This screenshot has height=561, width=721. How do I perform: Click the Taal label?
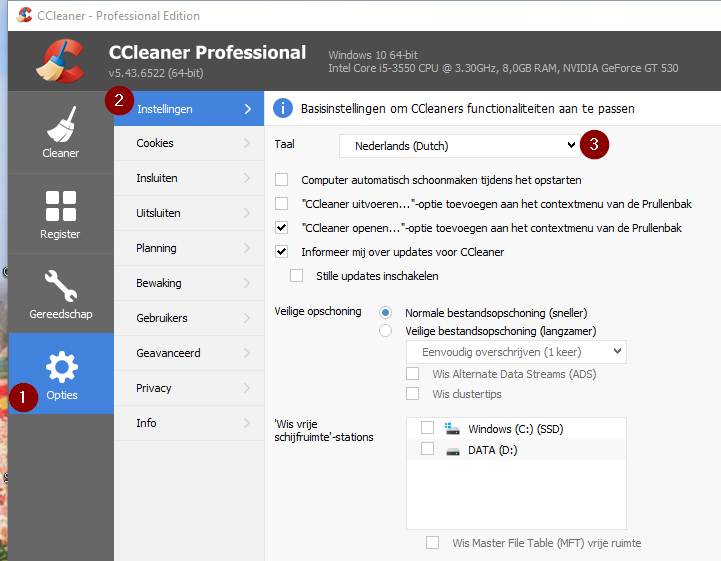(284, 144)
